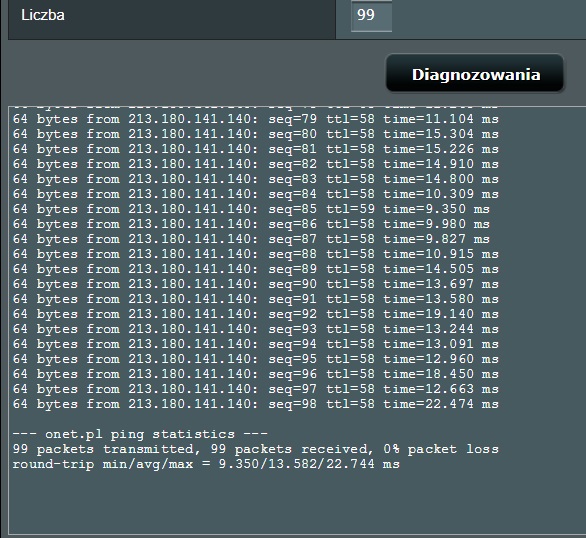Click the line showing time=15.226 ms
586x538 pixels.
coord(256,149)
